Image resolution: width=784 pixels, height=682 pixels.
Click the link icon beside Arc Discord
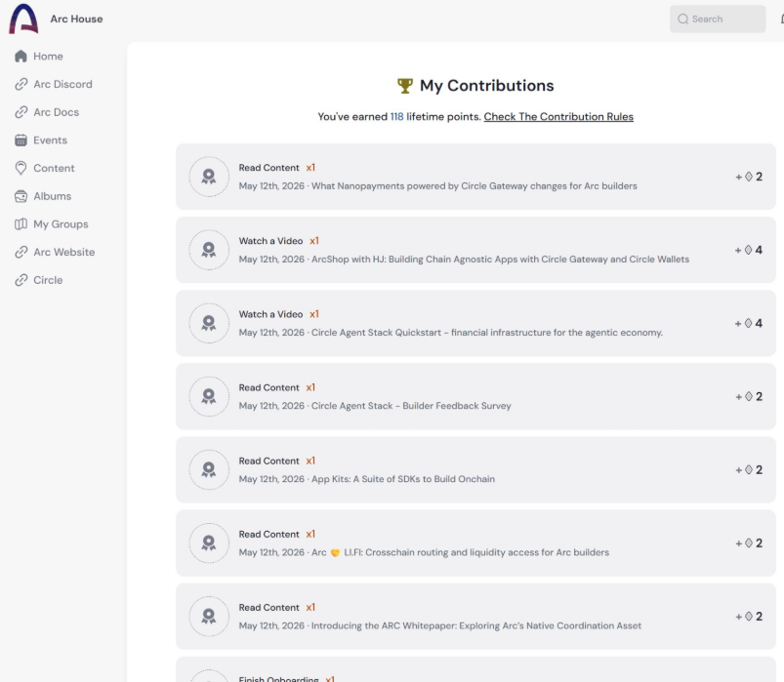(x=21, y=85)
